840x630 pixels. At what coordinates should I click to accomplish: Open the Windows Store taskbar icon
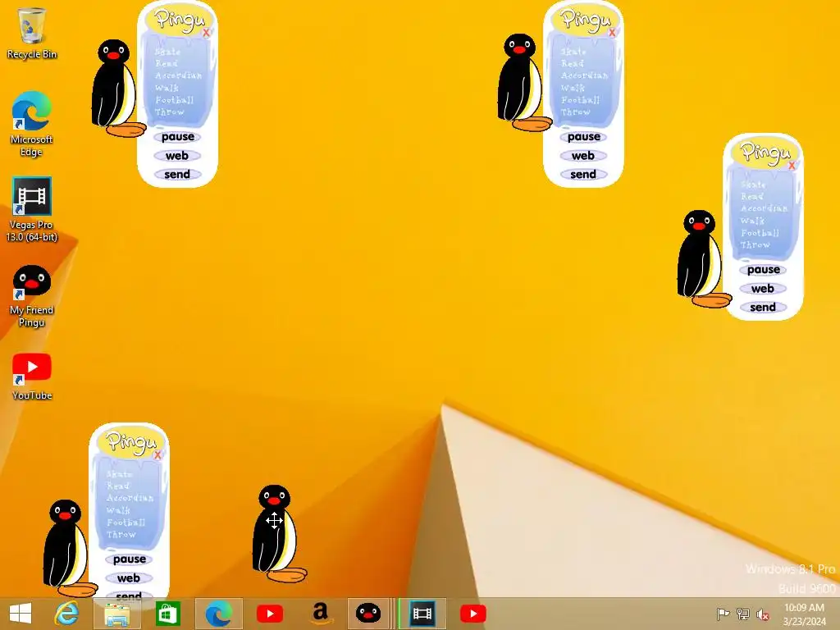(167, 614)
